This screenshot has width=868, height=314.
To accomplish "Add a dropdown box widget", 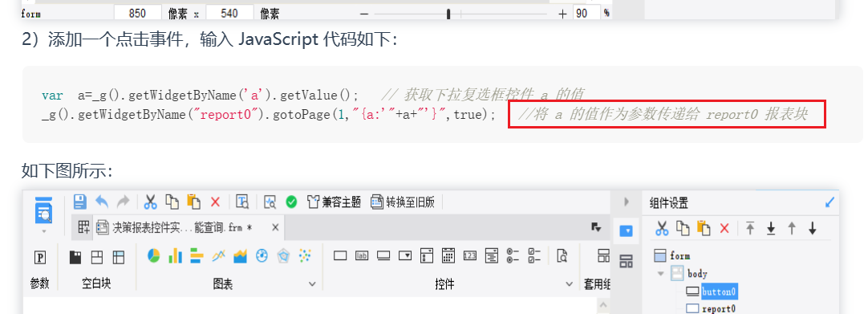I will click(406, 256).
